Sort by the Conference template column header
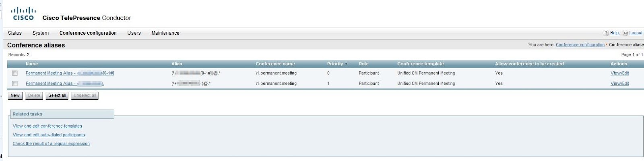This screenshot has width=644, height=161. 421,64
